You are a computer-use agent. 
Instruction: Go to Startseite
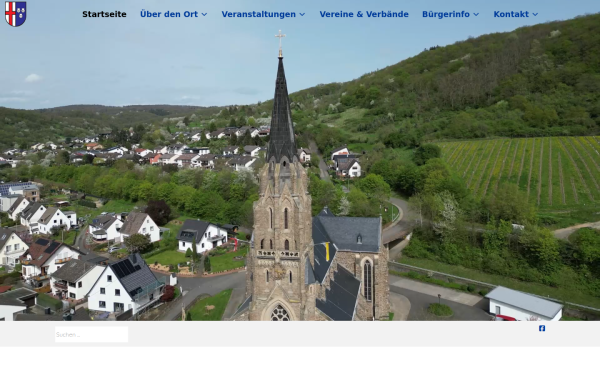(104, 14)
